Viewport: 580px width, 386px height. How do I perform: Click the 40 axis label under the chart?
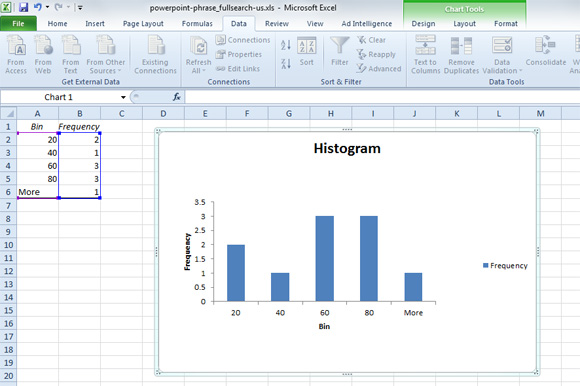pyautogui.click(x=280, y=313)
